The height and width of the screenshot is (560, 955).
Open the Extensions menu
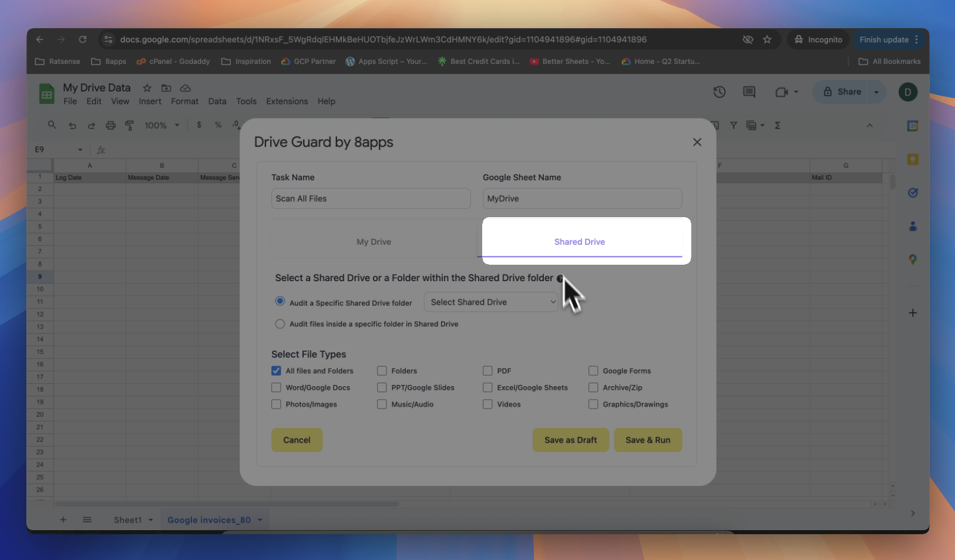click(287, 102)
